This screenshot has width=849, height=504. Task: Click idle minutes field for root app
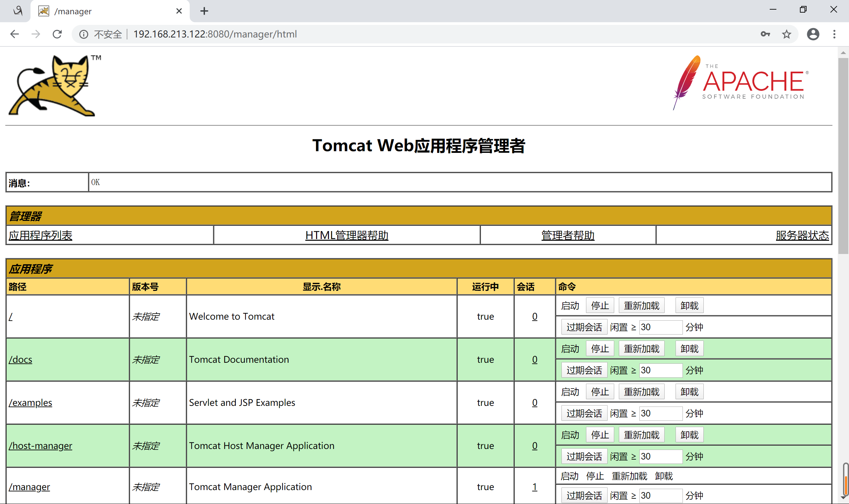point(661,327)
